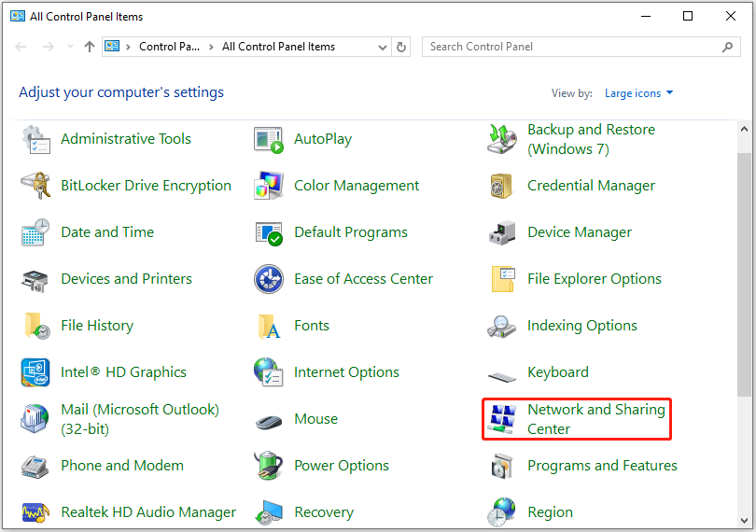Click the Mouse icon
Screen dimensions: 756x532
pos(269,422)
